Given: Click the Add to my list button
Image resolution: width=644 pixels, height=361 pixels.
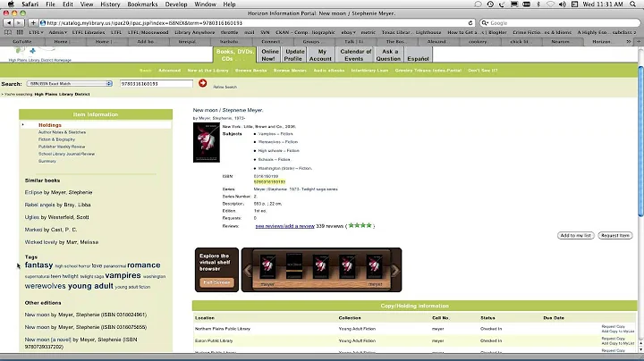Looking at the screenshot, I should [x=575, y=236].
